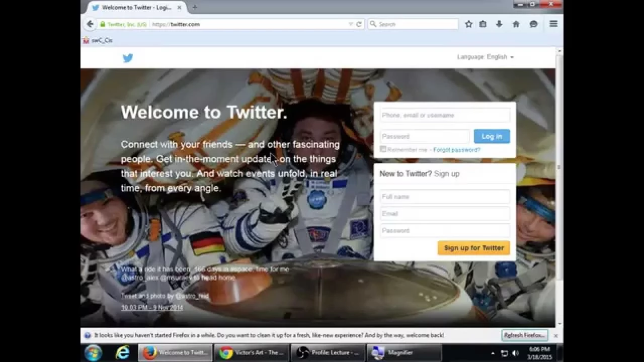Click the page vertical scrollbar
The width and height of the screenshot is (644, 362).
[x=559, y=167]
